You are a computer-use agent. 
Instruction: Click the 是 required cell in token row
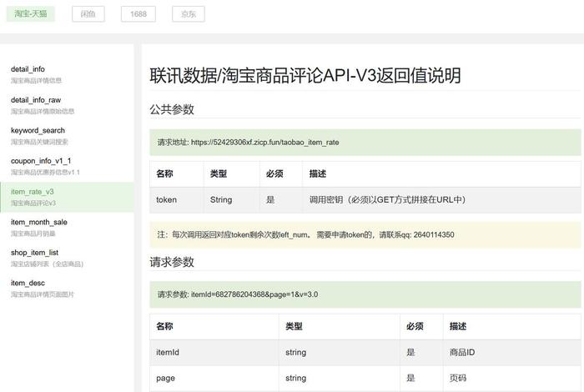coord(281,200)
